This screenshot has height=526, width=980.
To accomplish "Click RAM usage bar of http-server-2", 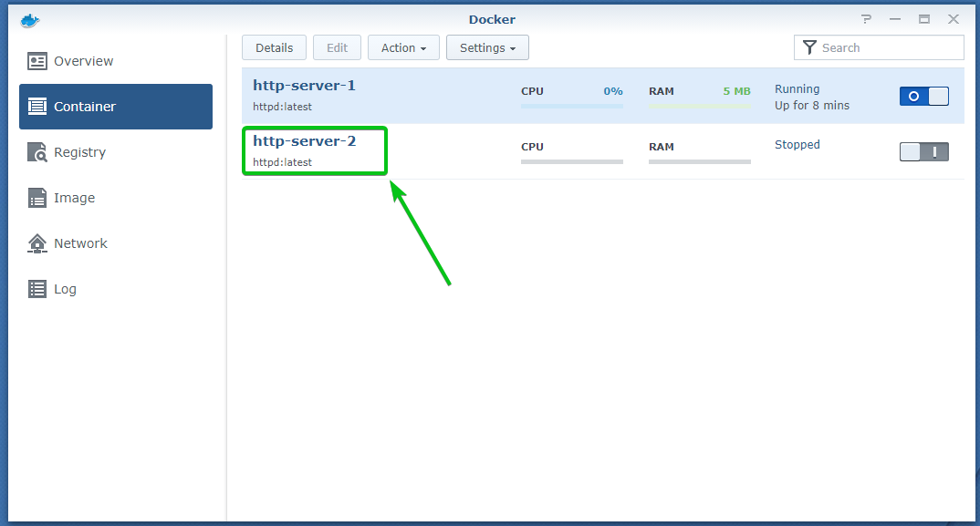I will pyautogui.click(x=699, y=161).
